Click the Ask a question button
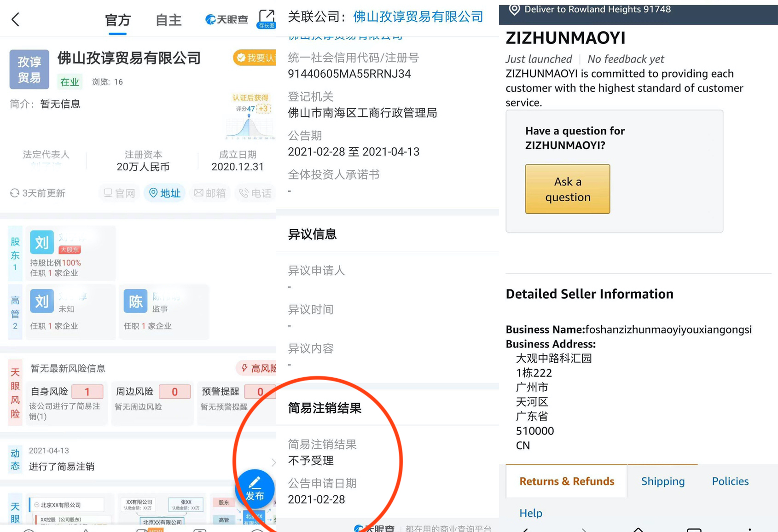 [568, 189]
